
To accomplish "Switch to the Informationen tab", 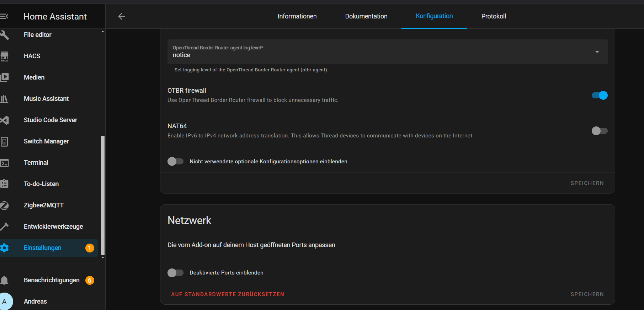I will click(297, 16).
